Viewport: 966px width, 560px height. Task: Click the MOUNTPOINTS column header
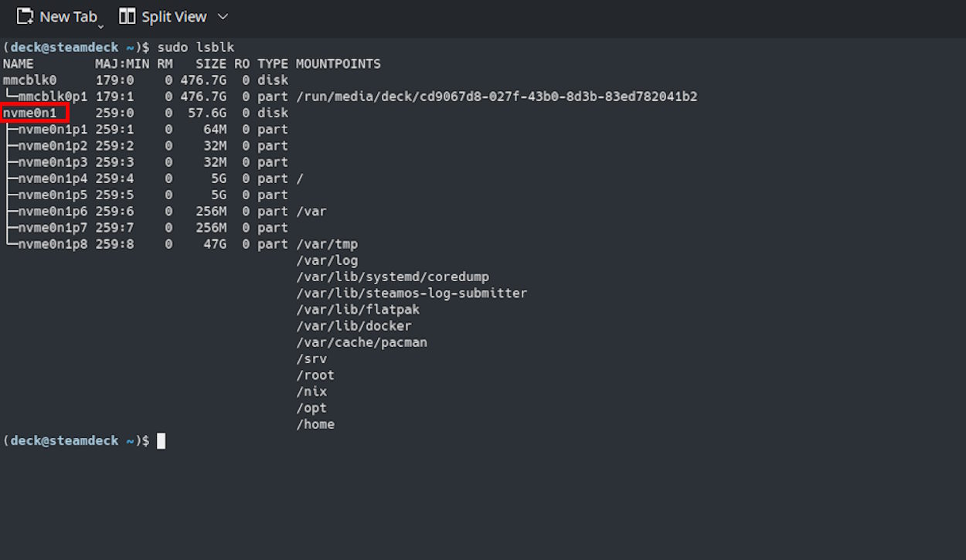click(x=338, y=63)
